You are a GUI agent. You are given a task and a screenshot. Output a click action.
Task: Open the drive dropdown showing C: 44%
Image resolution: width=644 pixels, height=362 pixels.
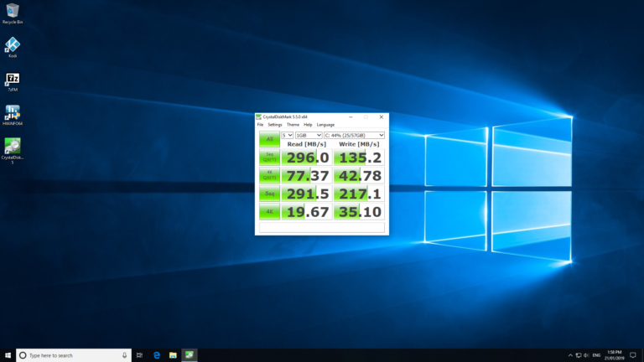point(354,135)
